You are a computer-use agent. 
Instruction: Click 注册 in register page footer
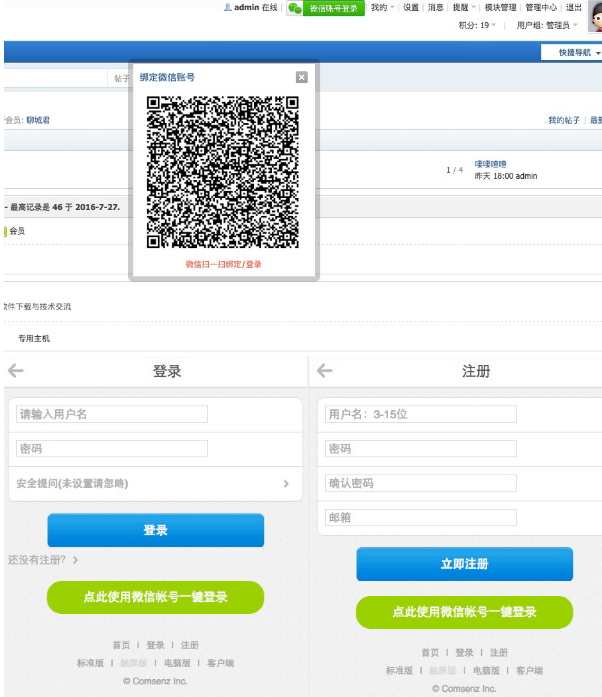(499, 653)
